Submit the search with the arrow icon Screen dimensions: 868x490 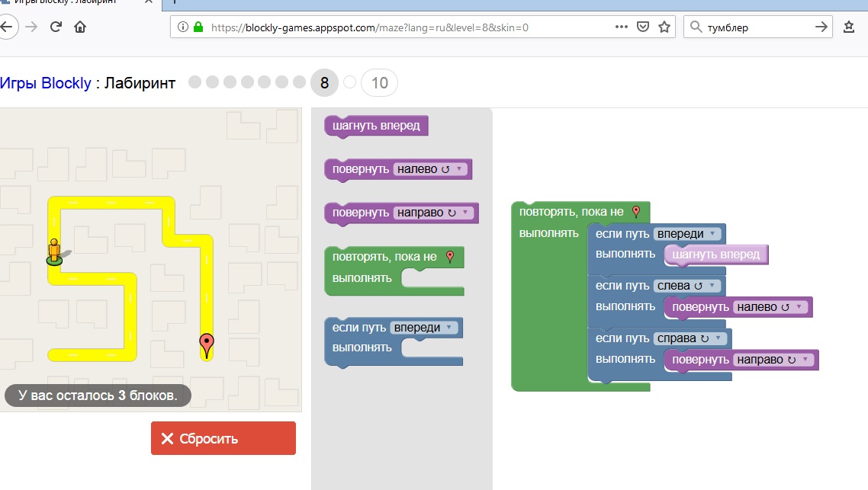[x=821, y=27]
